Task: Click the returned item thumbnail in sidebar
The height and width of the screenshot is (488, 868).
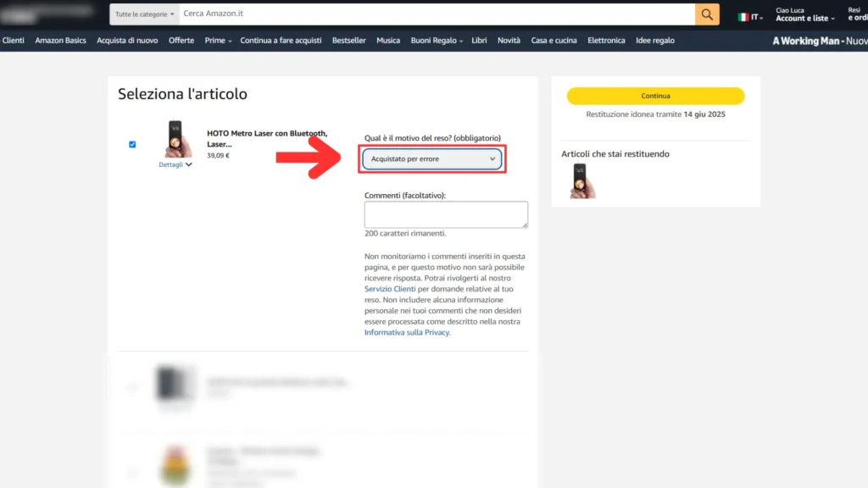Action: click(x=581, y=181)
